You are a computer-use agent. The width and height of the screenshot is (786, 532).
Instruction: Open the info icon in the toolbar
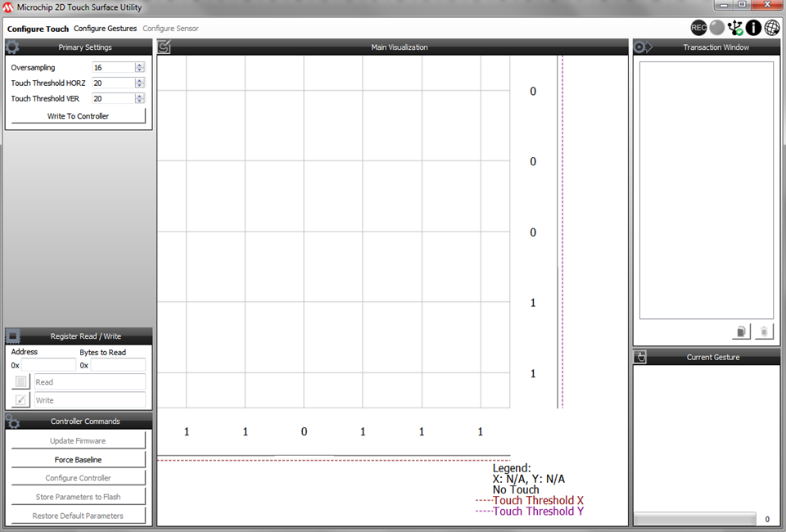pos(753,27)
